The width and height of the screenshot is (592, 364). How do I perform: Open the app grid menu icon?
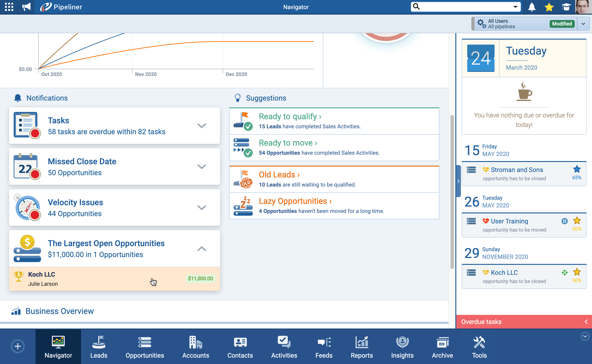point(9,7)
